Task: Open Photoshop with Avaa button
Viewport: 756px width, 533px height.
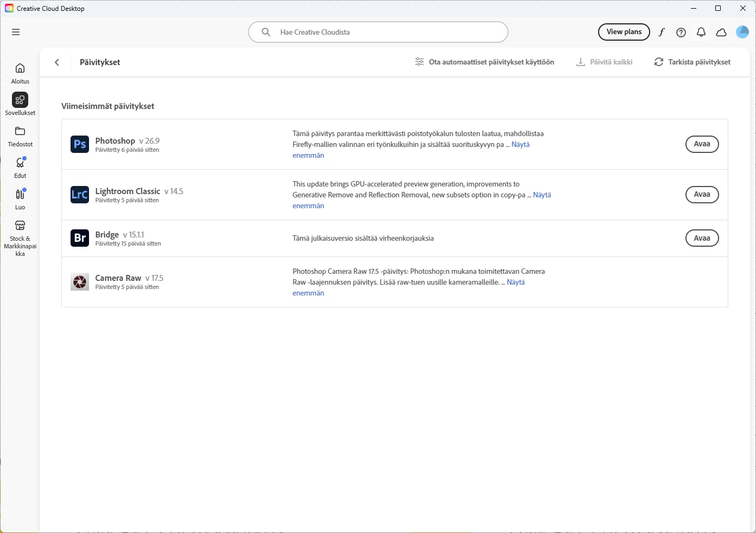Action: [702, 144]
